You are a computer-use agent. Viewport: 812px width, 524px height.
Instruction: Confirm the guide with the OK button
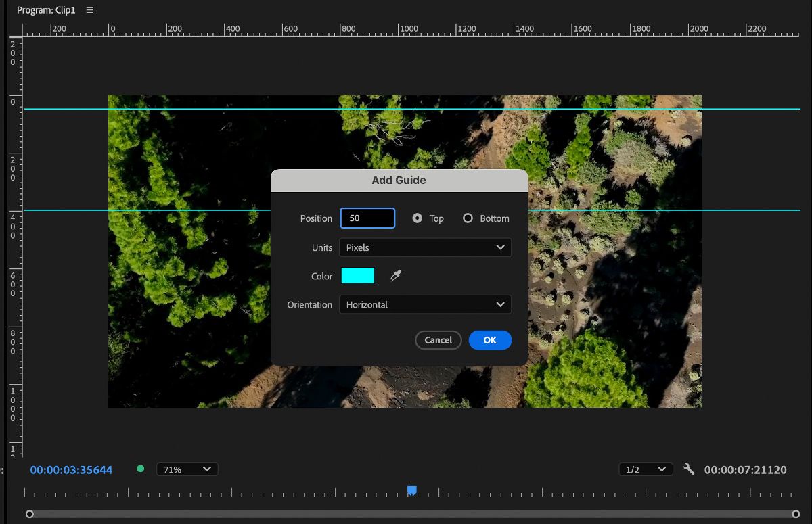[x=490, y=340]
